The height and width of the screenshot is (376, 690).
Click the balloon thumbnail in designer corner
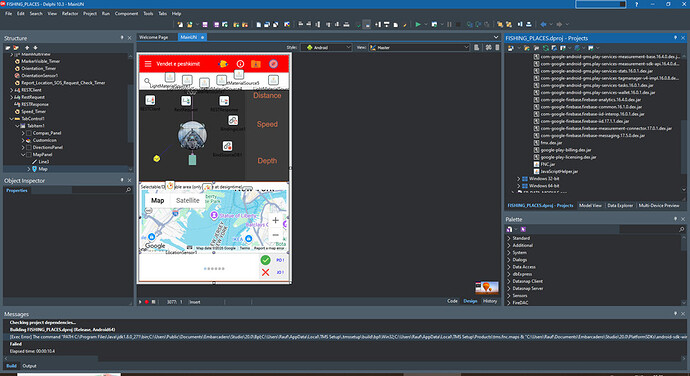487,288
